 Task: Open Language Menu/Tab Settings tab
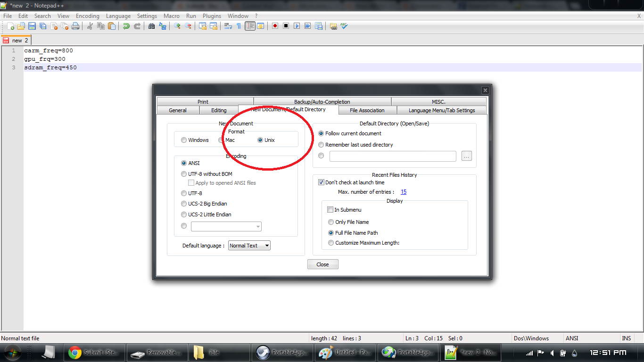442,110
